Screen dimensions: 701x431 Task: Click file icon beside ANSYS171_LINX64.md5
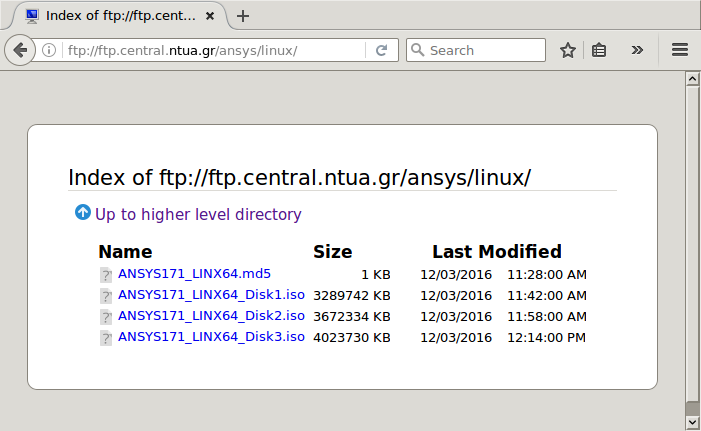[106, 275]
